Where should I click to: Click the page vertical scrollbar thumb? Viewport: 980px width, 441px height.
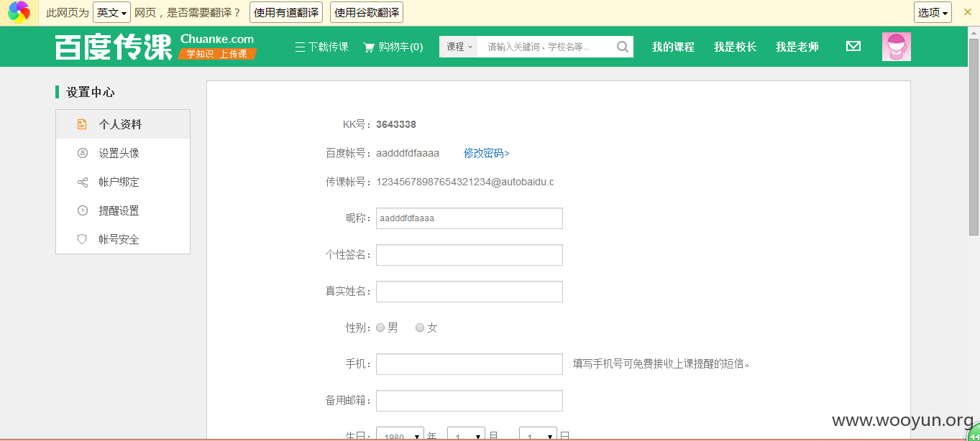974,136
